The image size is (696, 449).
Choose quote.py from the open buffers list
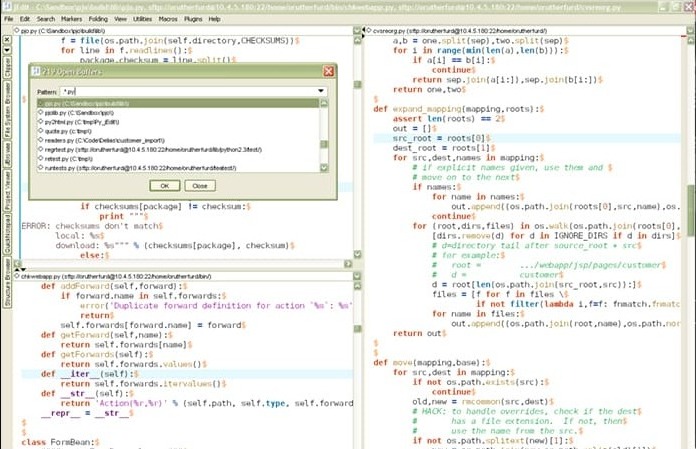tap(65, 131)
